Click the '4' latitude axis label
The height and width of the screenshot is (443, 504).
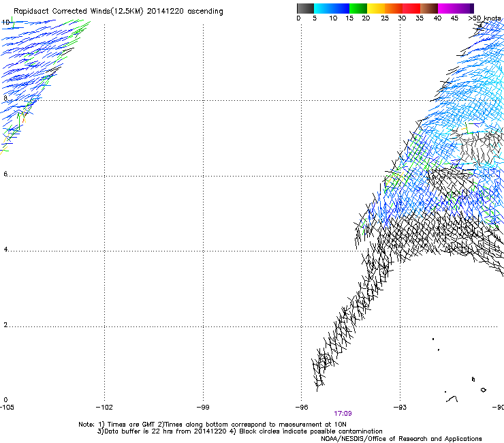pos(5,249)
